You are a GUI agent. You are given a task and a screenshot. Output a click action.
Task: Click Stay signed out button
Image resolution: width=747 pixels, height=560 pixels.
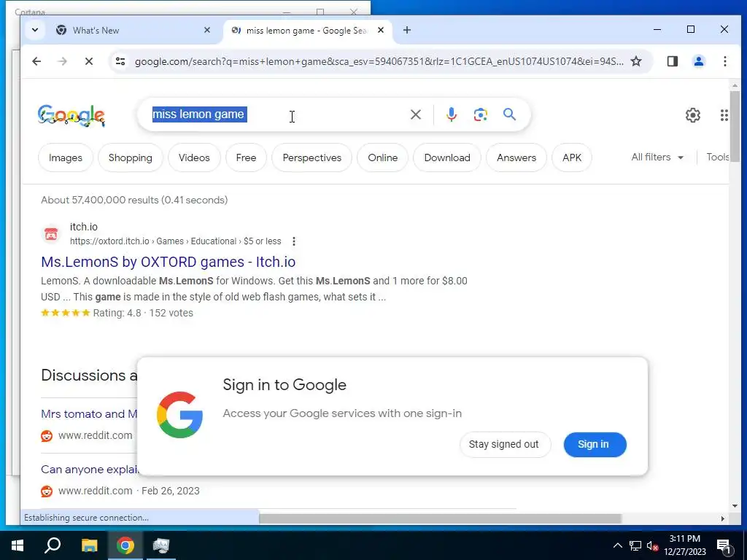tap(505, 444)
